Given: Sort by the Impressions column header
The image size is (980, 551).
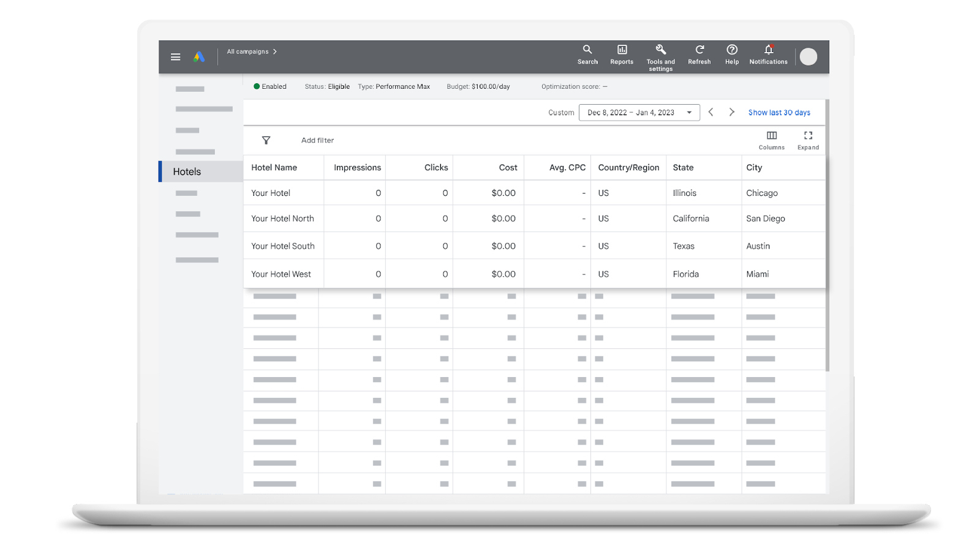Looking at the screenshot, I should coord(357,168).
